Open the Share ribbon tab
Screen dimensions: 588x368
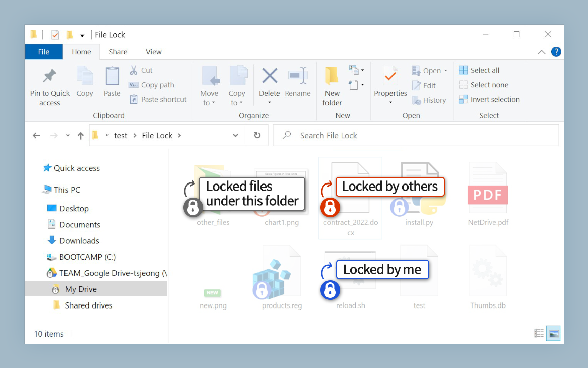pos(118,52)
